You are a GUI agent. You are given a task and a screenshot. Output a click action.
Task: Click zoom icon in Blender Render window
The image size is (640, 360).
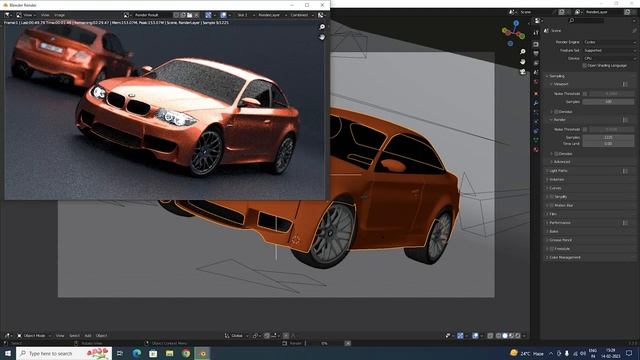point(322,27)
